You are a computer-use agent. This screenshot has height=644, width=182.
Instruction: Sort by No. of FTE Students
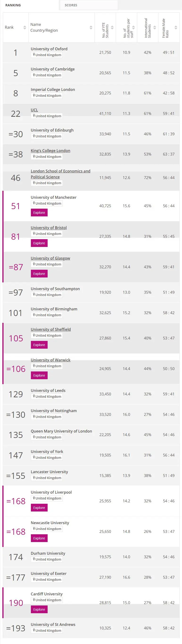112,27
